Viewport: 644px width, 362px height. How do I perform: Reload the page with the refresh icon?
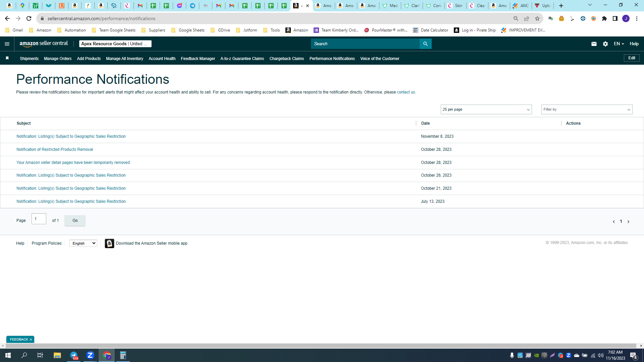click(29, 18)
